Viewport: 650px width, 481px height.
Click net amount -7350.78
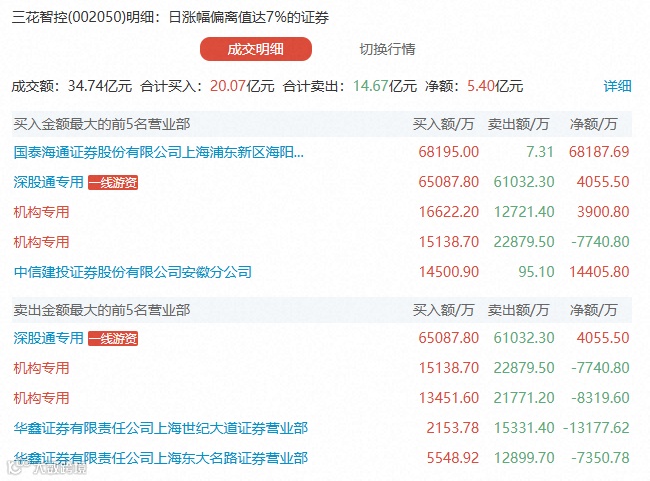(x=600, y=458)
